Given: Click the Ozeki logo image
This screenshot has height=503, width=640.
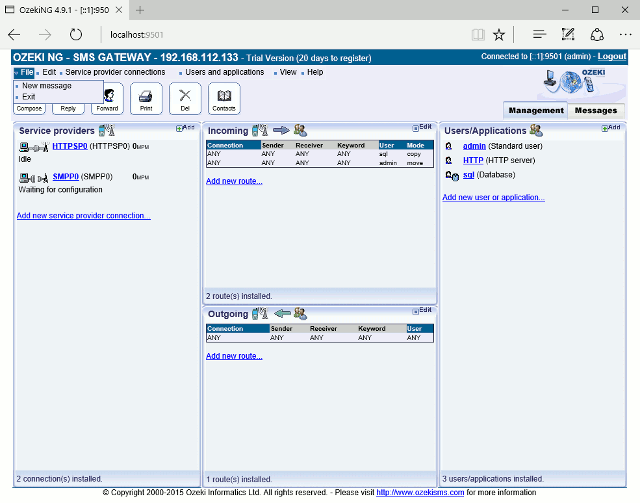Looking at the screenshot, I should [x=576, y=82].
